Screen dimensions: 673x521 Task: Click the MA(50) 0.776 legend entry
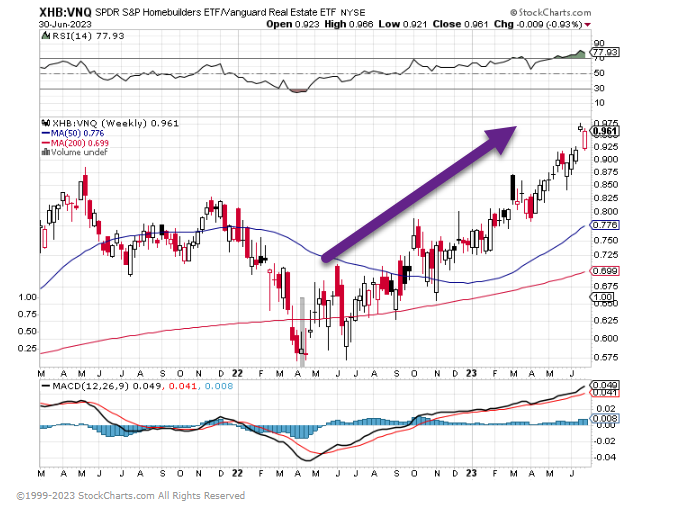(x=73, y=133)
